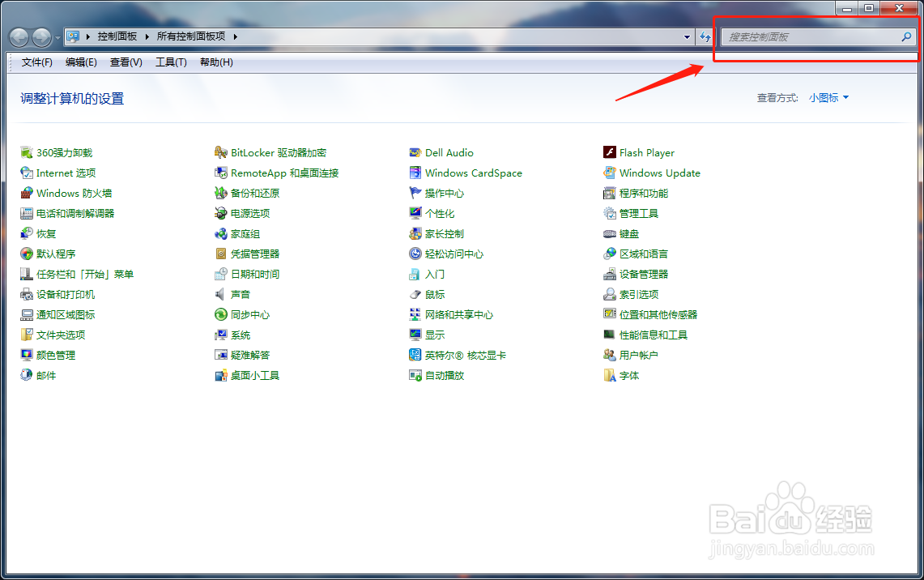Refresh the address bar view

[x=705, y=37]
